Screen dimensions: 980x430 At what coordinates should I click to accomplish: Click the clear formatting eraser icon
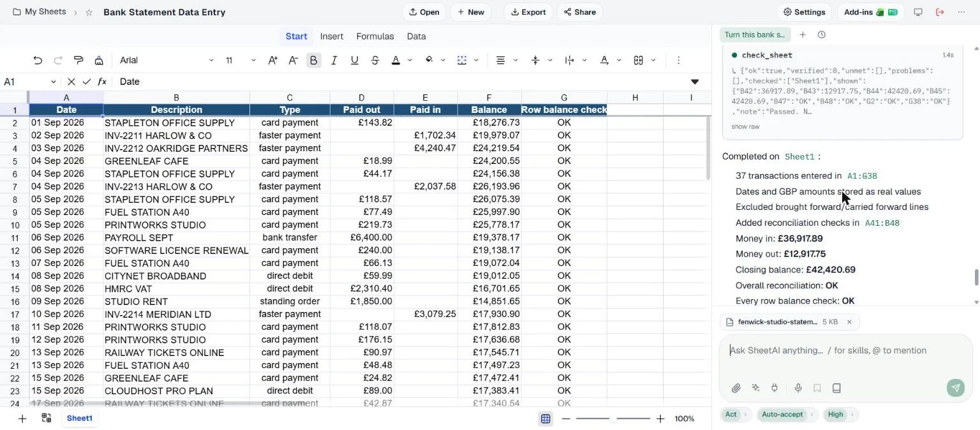99,60
